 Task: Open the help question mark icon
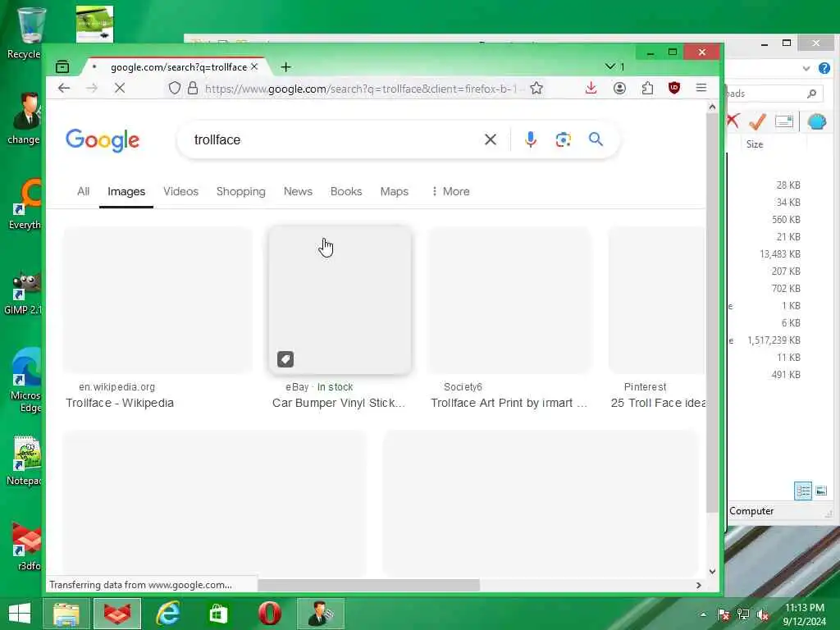[824, 68]
